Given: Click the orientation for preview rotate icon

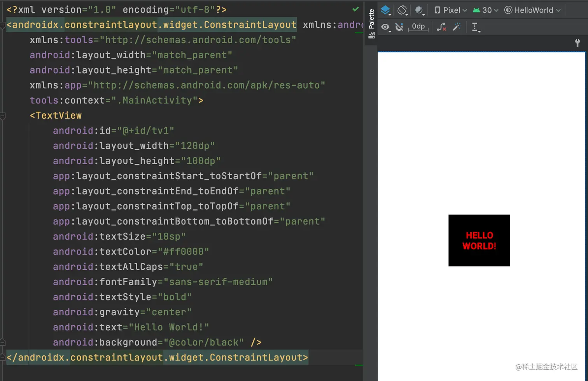Looking at the screenshot, I should click(x=402, y=10).
